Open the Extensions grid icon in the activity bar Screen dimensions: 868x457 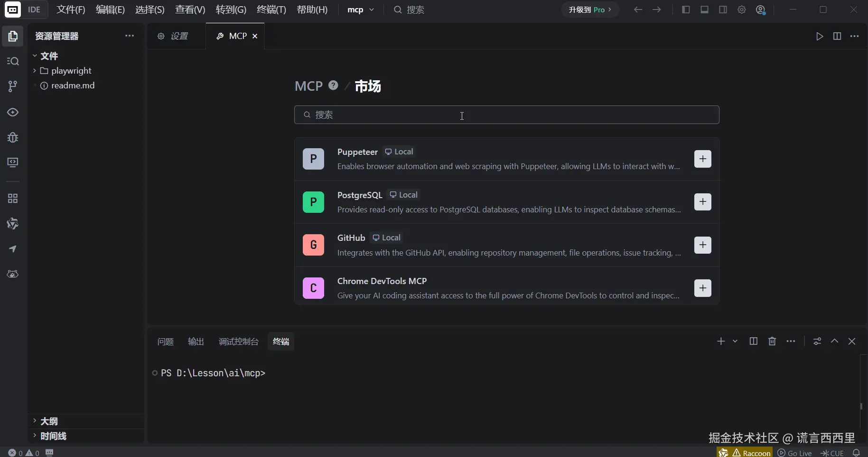point(13,199)
